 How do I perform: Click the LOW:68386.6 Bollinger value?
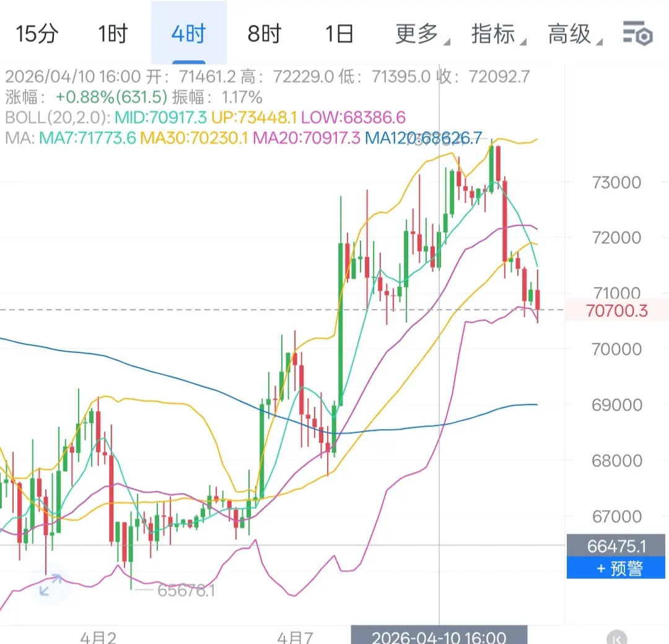coord(353,117)
